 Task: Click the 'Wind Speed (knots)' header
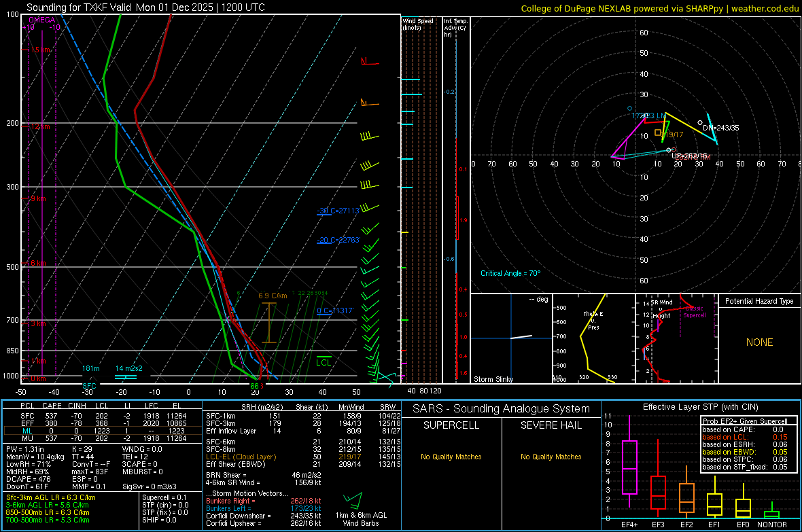417,24
